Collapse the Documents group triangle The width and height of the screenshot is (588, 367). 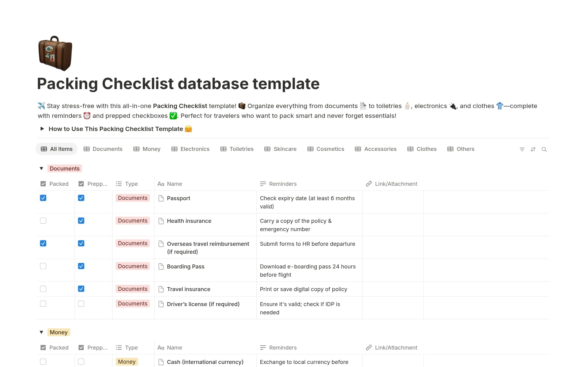click(x=41, y=168)
